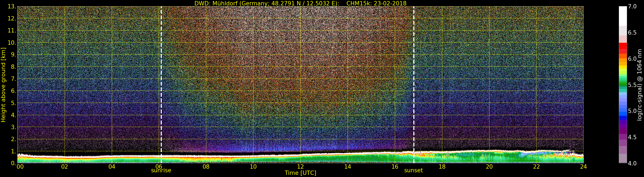Click the time axis tick '20'
644x177 pixels.
[489, 166]
